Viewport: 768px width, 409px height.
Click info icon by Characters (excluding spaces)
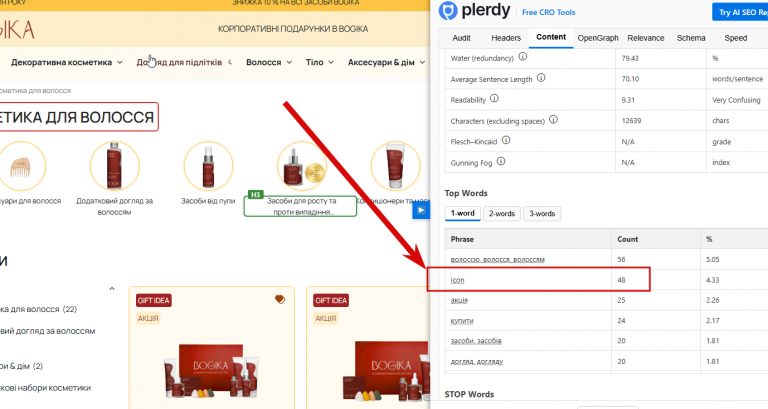coord(553,120)
